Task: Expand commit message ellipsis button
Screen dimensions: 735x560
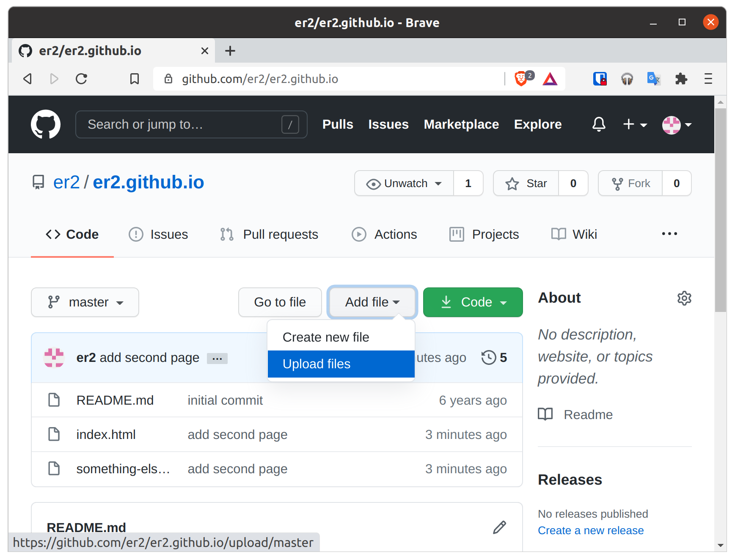Action: tap(217, 359)
